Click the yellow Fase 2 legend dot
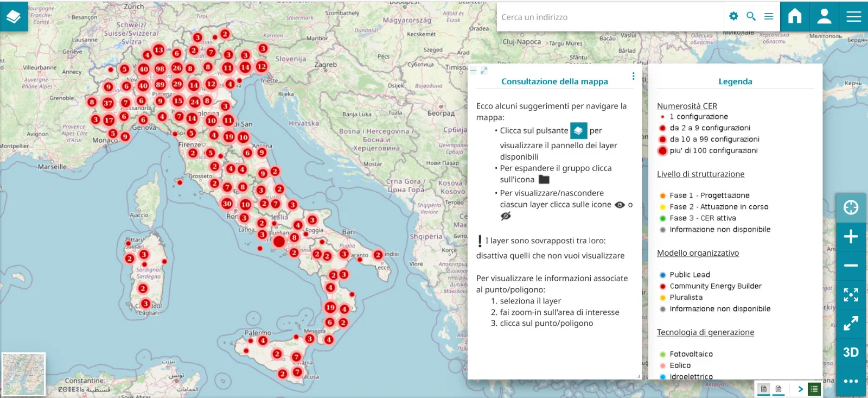 (662, 207)
